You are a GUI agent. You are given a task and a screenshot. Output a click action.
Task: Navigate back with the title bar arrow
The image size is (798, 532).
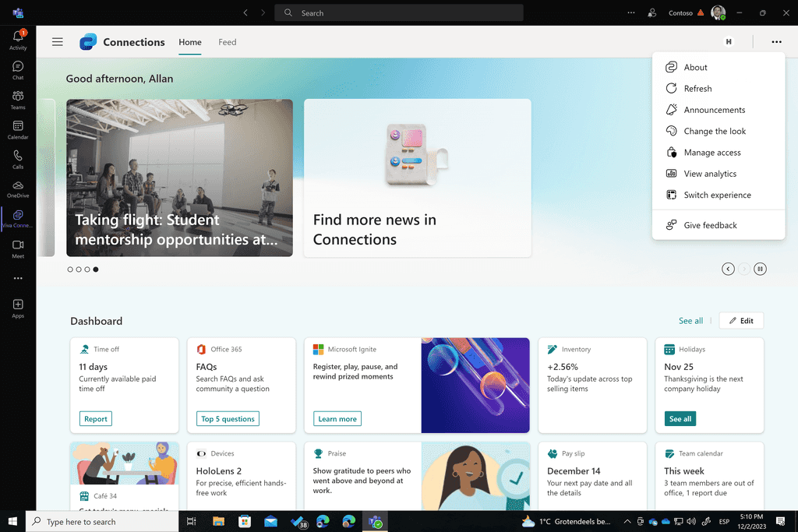(245, 12)
